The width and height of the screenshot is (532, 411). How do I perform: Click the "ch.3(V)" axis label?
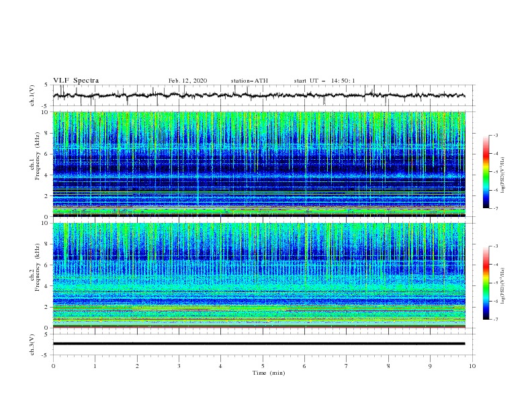click(x=32, y=345)
